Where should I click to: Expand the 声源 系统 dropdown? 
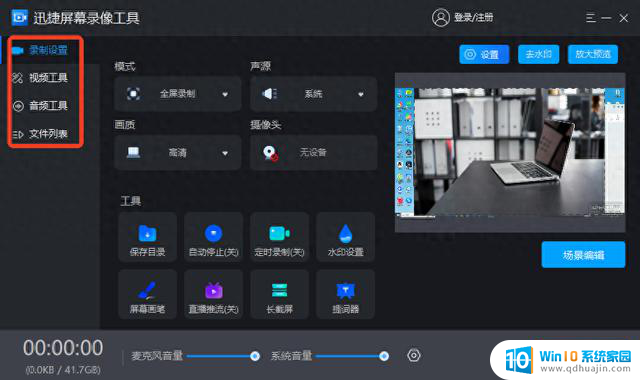313,94
